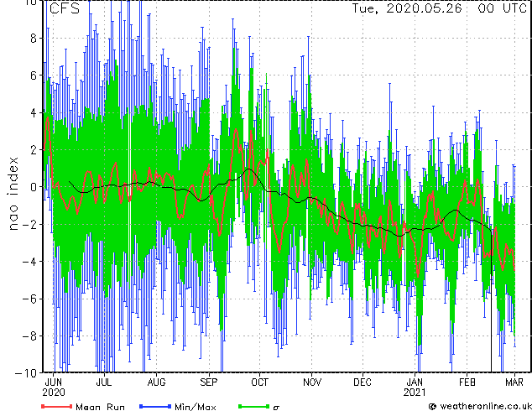Viewport: 532px width, 411px height.
Task: Click the black vertical marker line in mid-February
Action: [x=491, y=302]
